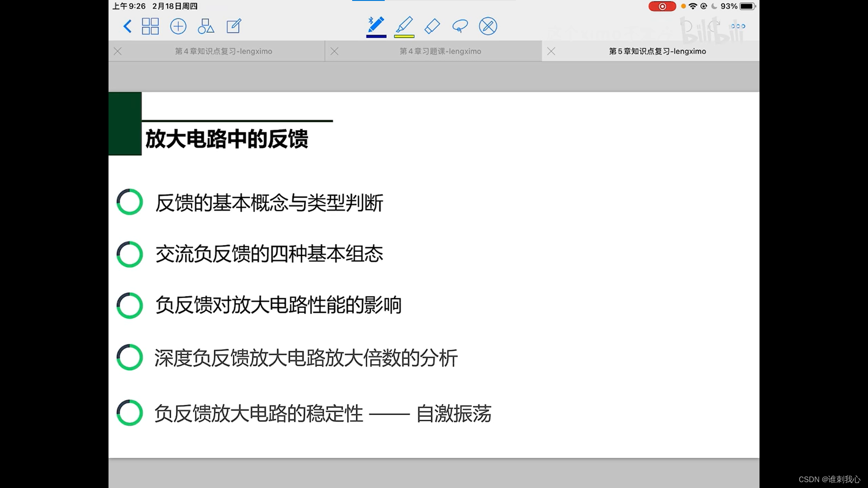Close the 第4章习题课 tab
This screenshot has height=488, width=868.
[335, 52]
